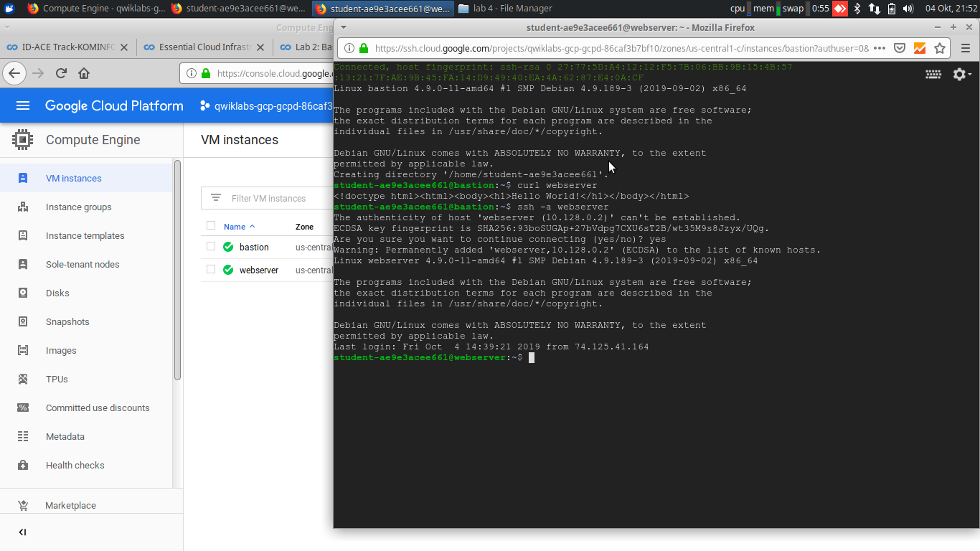
Task: Collapse the sidebar with the arrow icon
Action: tap(22, 532)
